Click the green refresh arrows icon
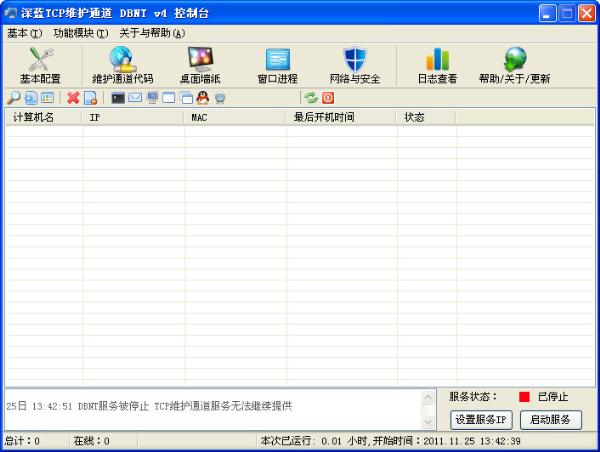 pos(311,98)
